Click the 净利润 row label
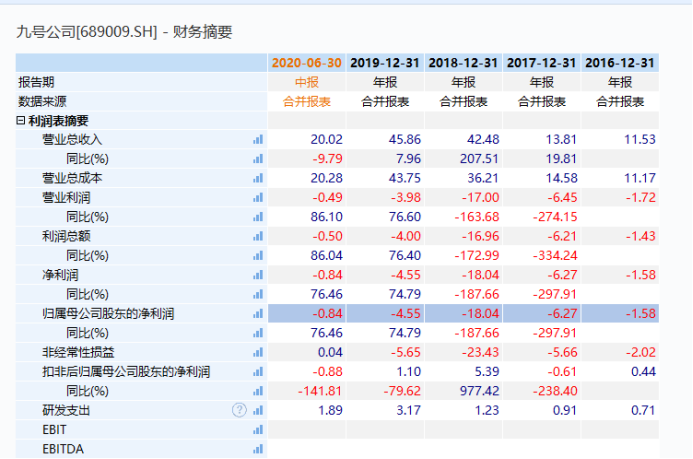Viewport: 693px width, 459px height. coord(60,275)
